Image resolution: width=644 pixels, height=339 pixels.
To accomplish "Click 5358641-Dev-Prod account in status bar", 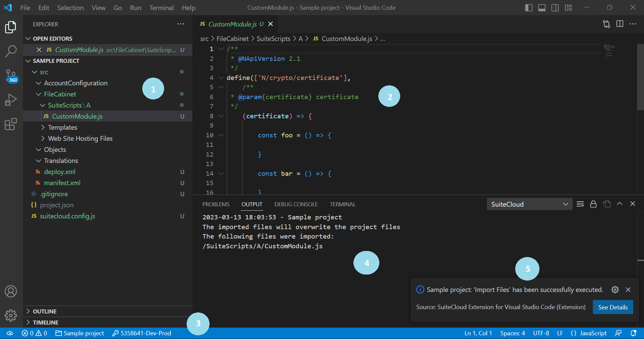I will click(142, 333).
